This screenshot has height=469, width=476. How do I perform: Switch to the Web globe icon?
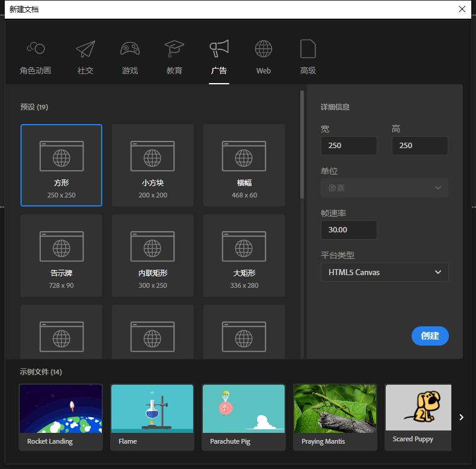(x=263, y=49)
